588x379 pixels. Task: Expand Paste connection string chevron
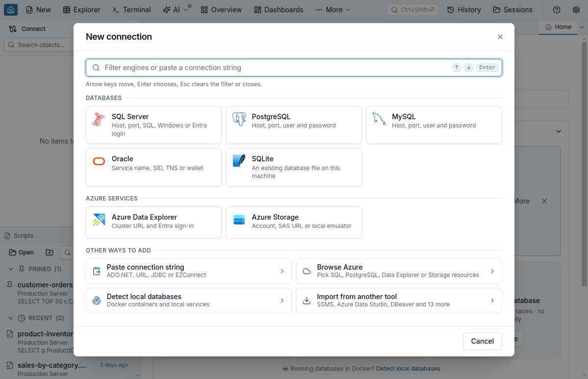282,271
